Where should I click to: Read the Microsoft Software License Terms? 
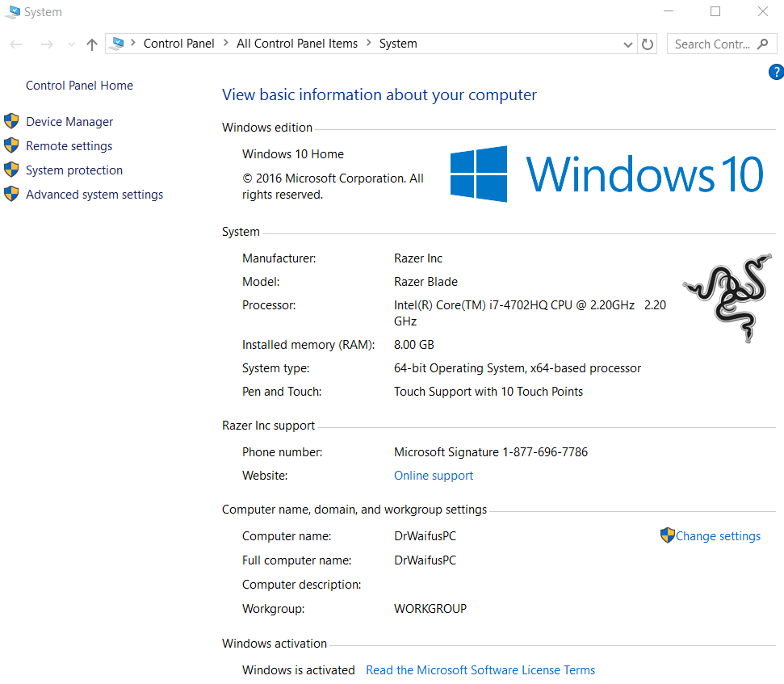[480, 670]
